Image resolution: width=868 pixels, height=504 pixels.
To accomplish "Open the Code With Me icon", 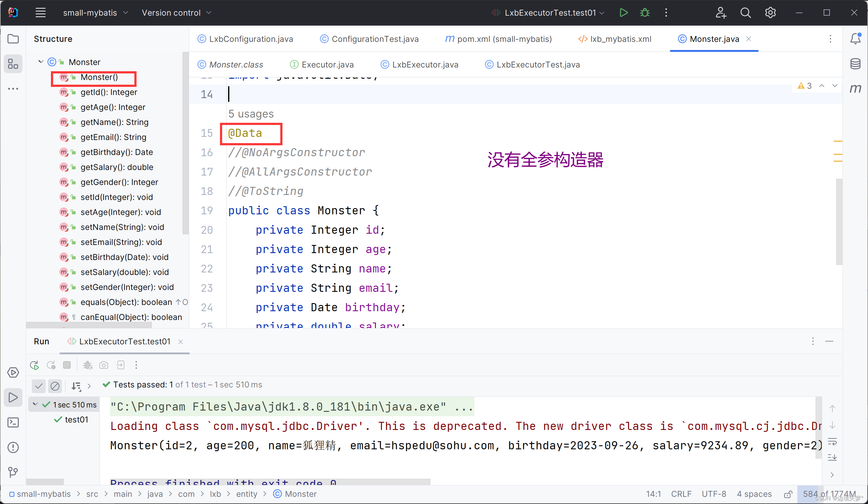I will pyautogui.click(x=721, y=13).
